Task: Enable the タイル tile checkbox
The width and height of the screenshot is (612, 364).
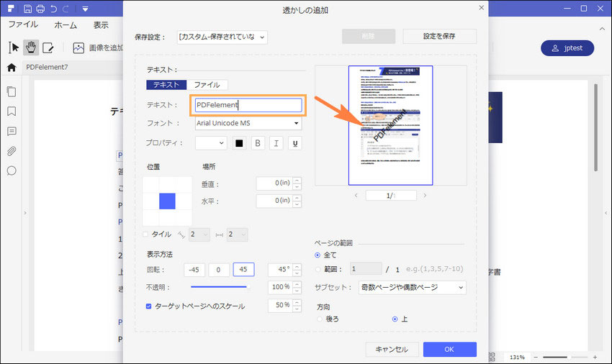Action: pyautogui.click(x=145, y=235)
